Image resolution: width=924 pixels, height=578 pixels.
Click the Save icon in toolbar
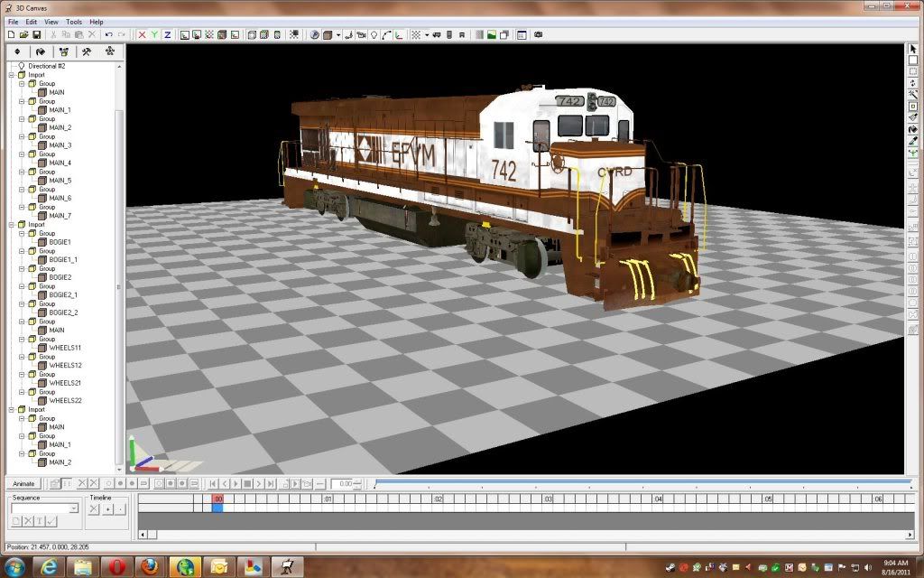[37, 34]
